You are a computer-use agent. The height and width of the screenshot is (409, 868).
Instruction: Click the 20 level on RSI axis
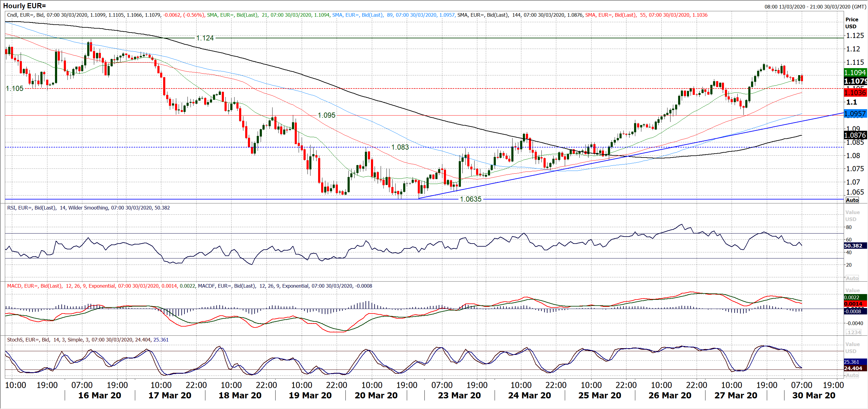coord(849,265)
